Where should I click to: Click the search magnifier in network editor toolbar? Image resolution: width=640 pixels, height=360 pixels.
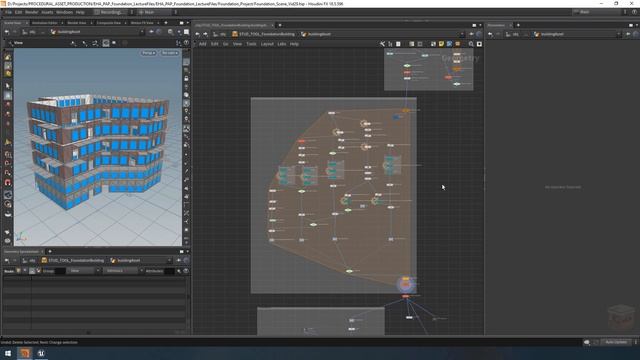click(471, 44)
